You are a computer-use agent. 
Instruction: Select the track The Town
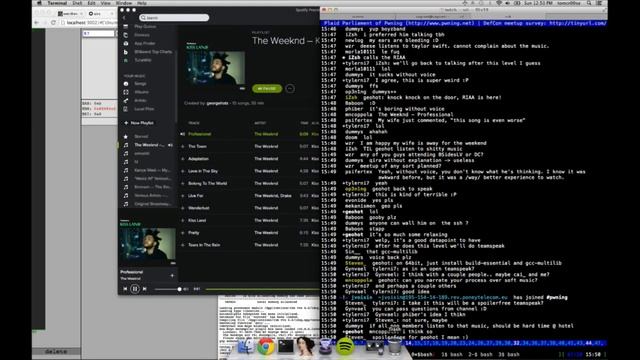(x=197, y=146)
